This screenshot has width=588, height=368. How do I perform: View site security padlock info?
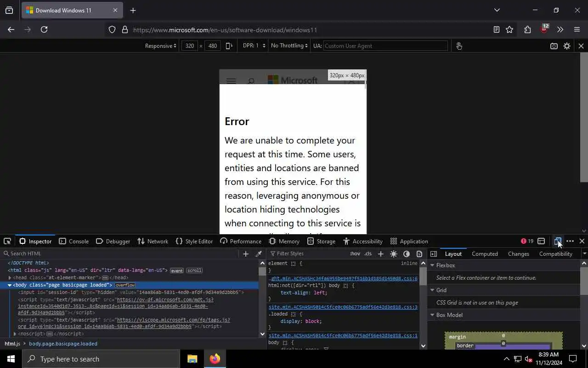point(124,29)
